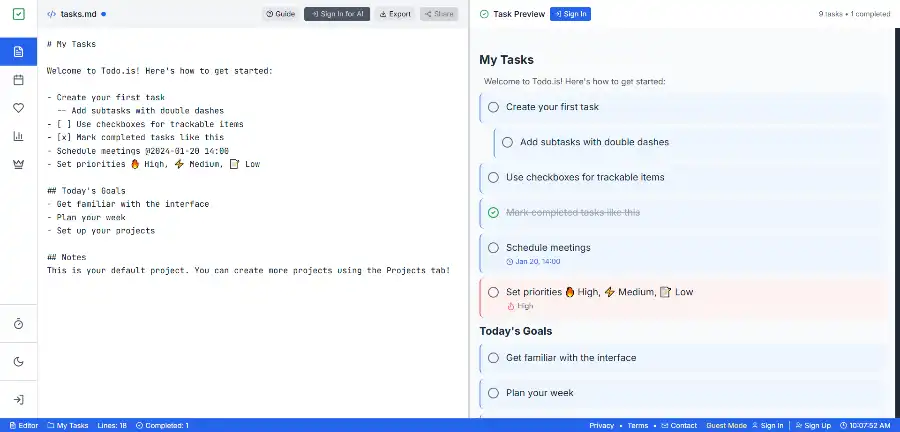Click the 'Jan 20, 14:00' due date label
Screen dimensions: 900x432
(x=533, y=262)
